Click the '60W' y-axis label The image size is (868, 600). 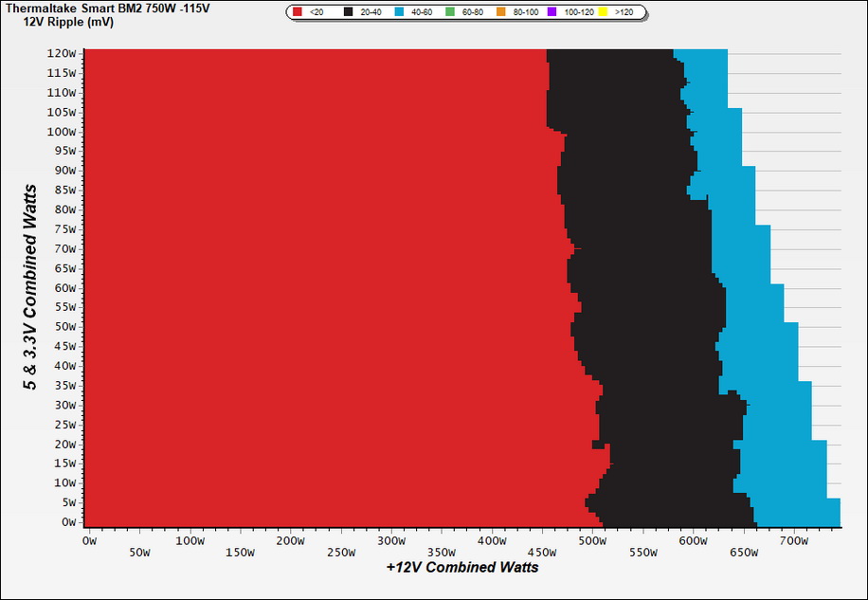[64, 288]
